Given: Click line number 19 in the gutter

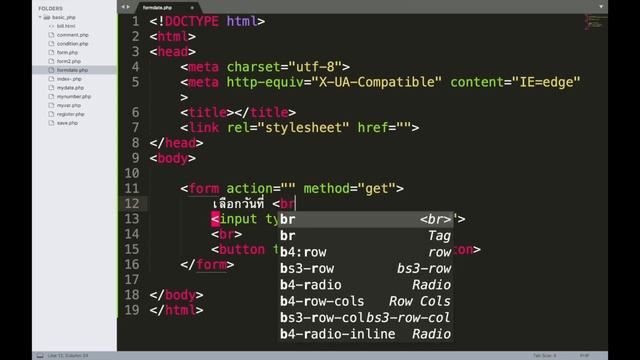Looking at the screenshot, I should click(132, 310).
